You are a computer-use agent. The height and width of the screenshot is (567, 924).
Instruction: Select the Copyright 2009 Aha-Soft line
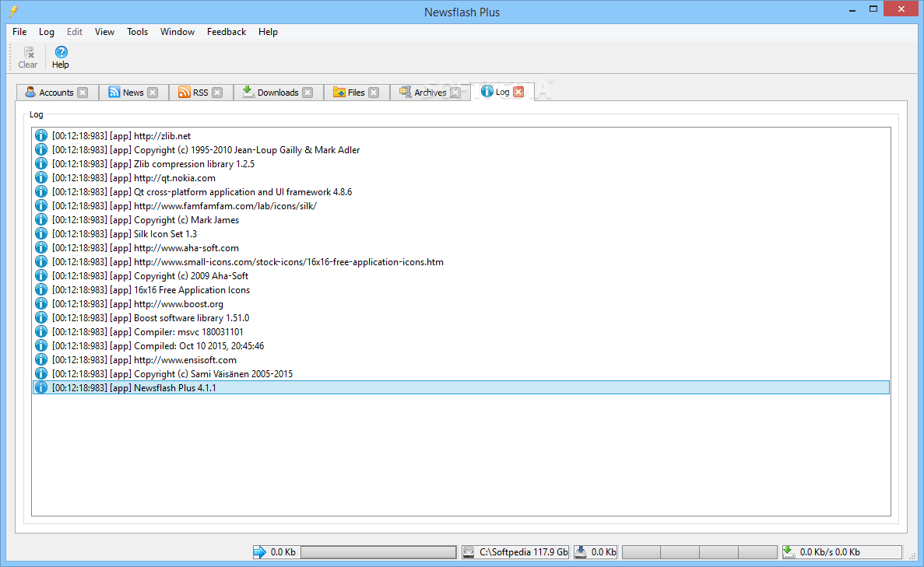coord(461,275)
